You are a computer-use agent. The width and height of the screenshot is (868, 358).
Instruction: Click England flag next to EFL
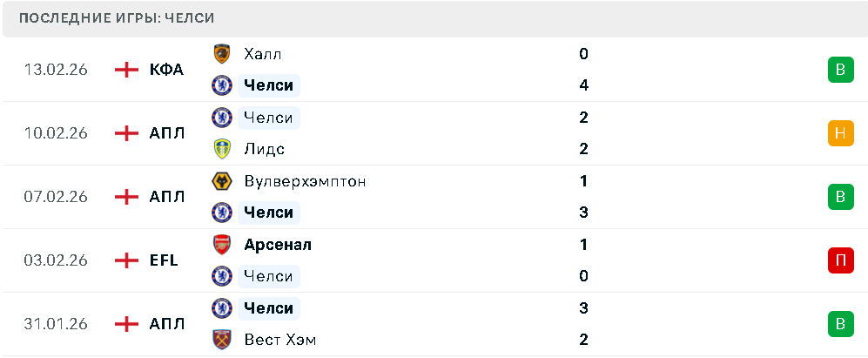coord(127,260)
